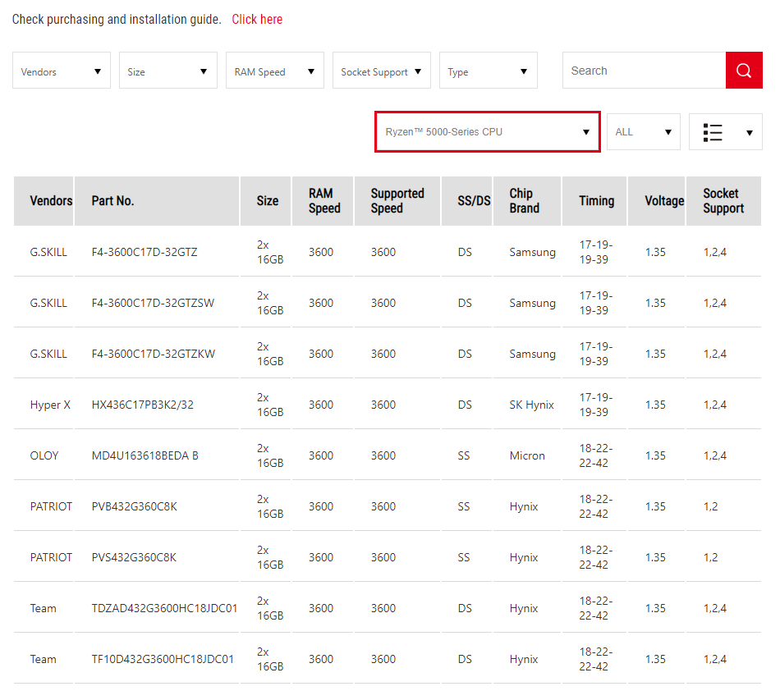This screenshot has height=700, width=780.
Task: Click the Timing column header
Action: tap(595, 201)
